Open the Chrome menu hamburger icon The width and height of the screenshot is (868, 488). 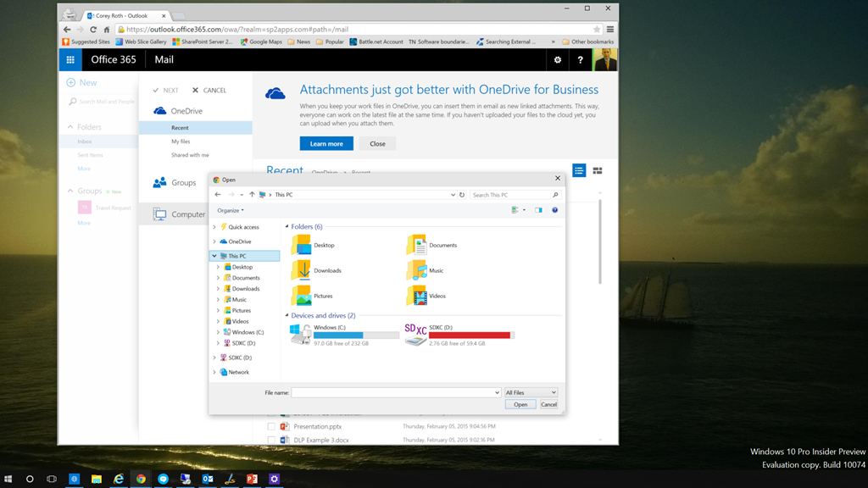(610, 30)
